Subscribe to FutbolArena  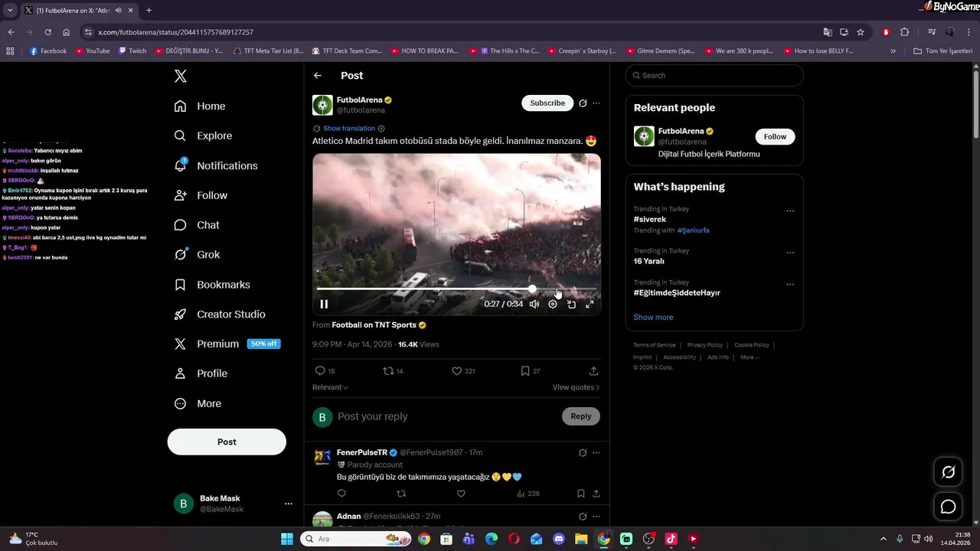(547, 103)
